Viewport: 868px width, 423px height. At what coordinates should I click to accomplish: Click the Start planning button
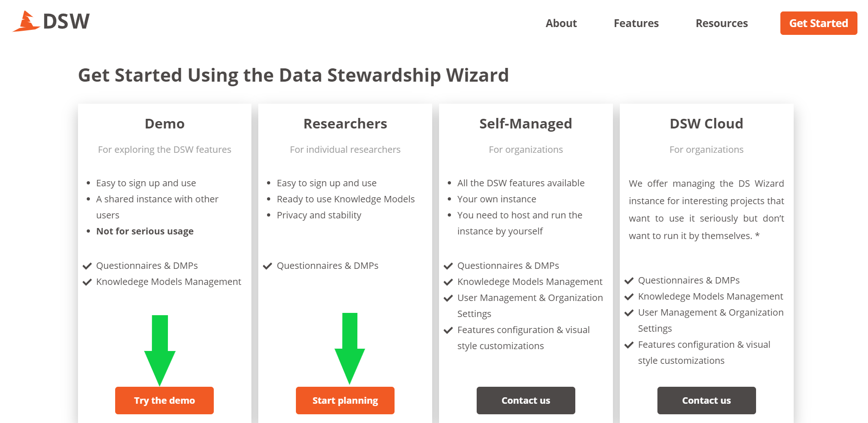(345, 401)
